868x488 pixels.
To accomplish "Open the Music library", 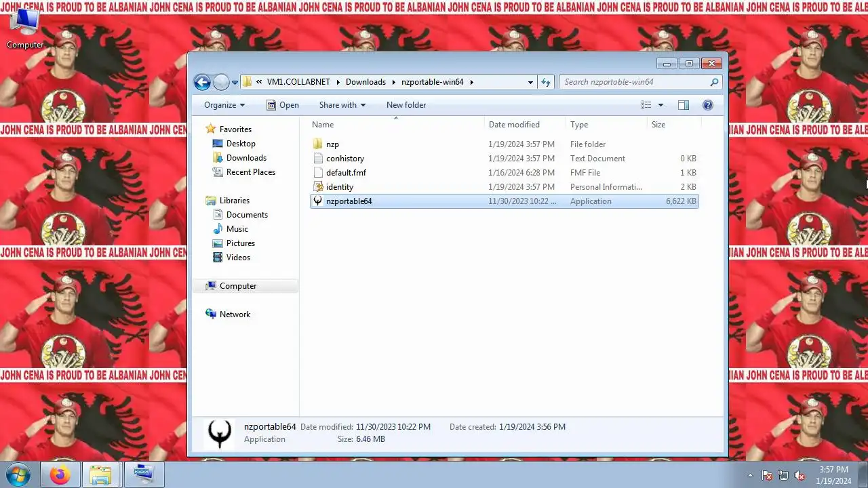I will tap(237, 229).
